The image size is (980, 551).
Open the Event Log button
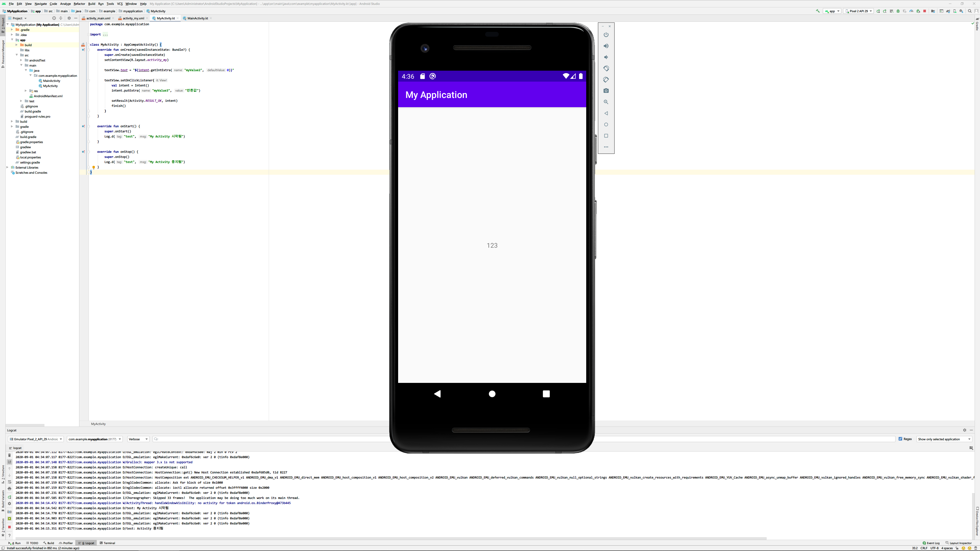pyautogui.click(x=931, y=543)
